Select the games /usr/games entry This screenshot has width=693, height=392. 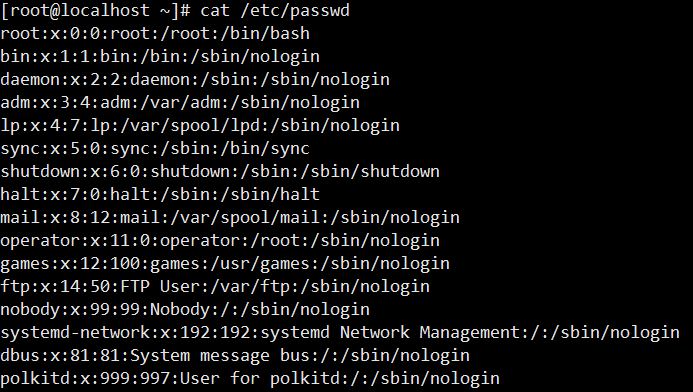[225, 263]
